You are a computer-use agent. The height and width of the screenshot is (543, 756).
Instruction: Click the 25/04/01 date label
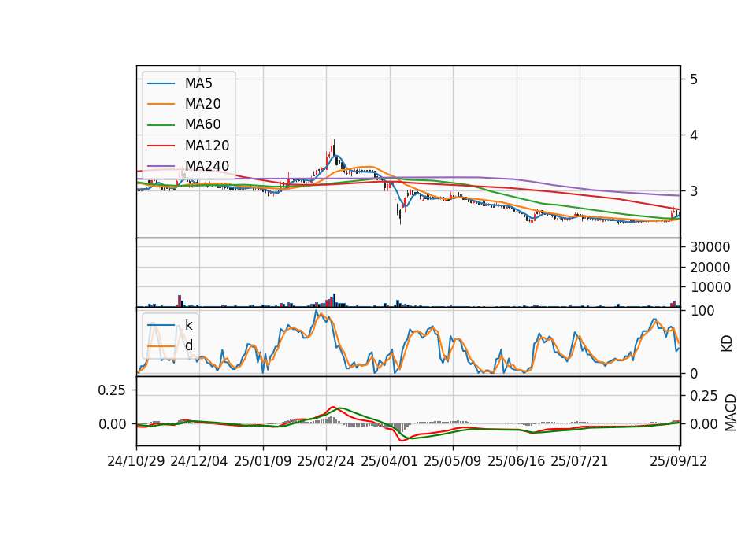click(390, 461)
